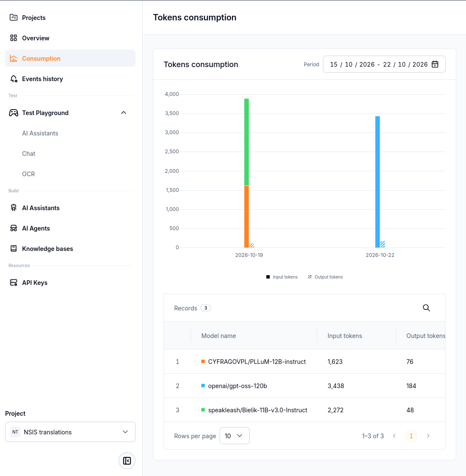Open the Overview menu item
Image resolution: width=466 pixels, height=476 pixels.
click(70, 38)
